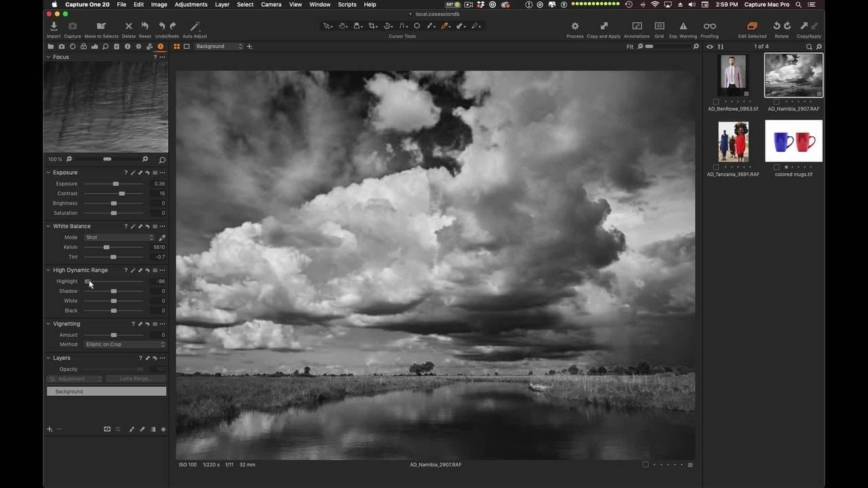Click the Import toolbar icon
The width and height of the screenshot is (868, 488).
54,26
